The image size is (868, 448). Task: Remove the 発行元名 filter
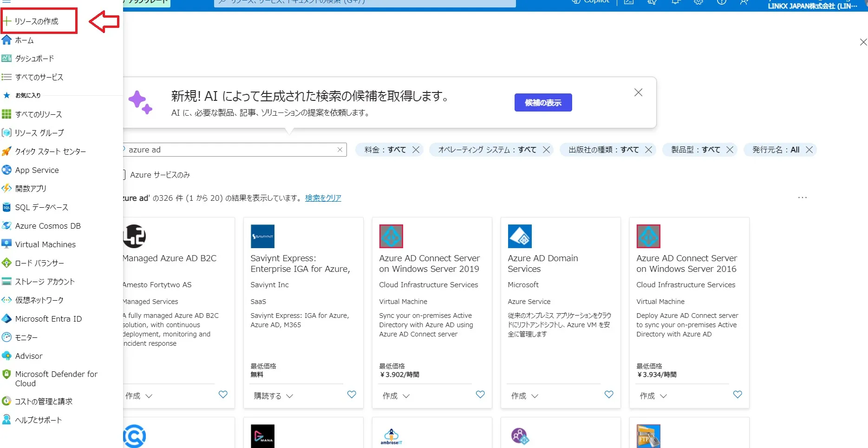point(809,150)
